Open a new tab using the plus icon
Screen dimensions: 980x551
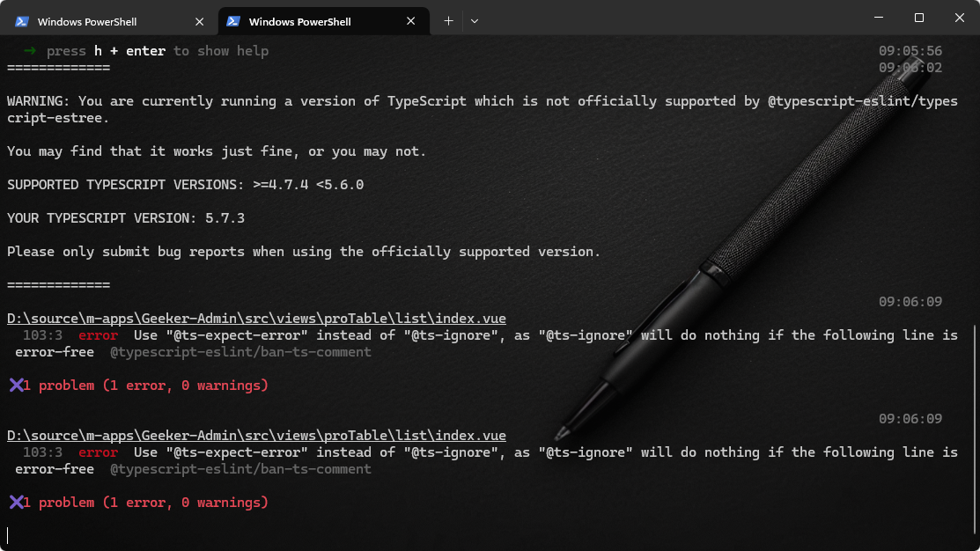coord(449,19)
